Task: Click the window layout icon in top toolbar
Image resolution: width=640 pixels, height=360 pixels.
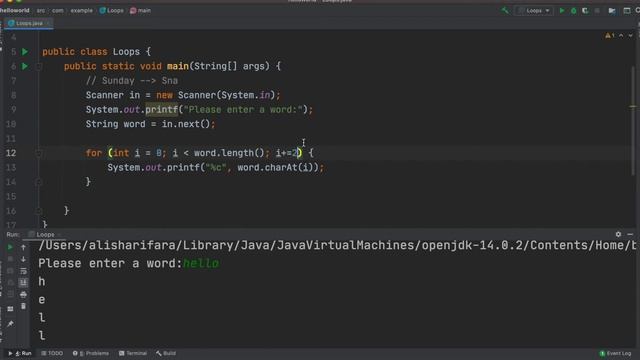Action: tap(627, 11)
